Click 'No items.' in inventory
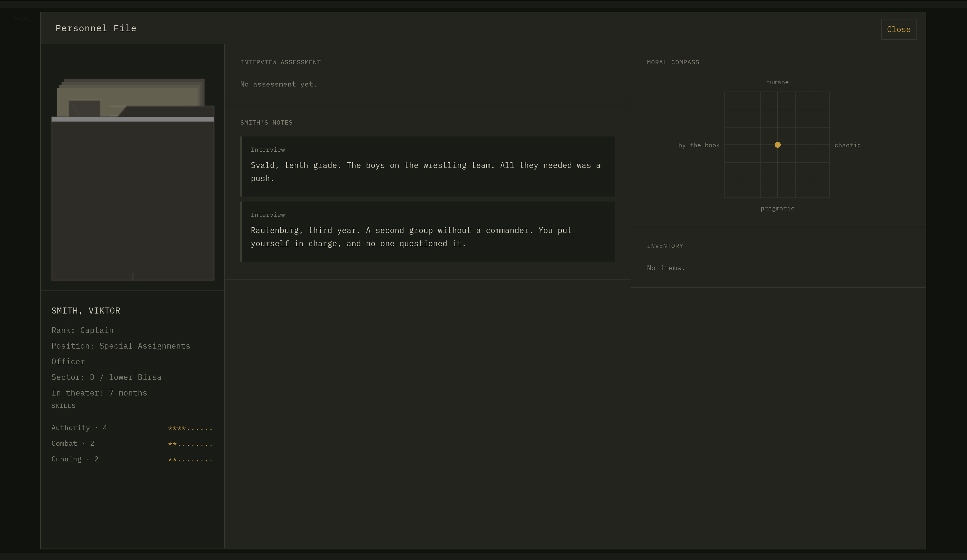The image size is (967, 560). click(x=666, y=268)
